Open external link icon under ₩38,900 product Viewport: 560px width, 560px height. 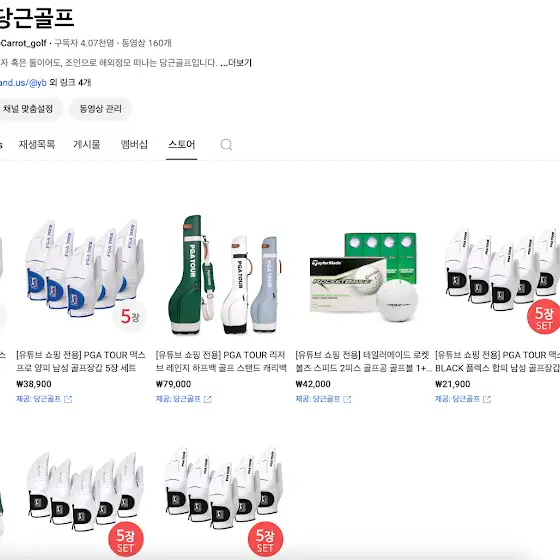pyautogui.click(x=68, y=399)
